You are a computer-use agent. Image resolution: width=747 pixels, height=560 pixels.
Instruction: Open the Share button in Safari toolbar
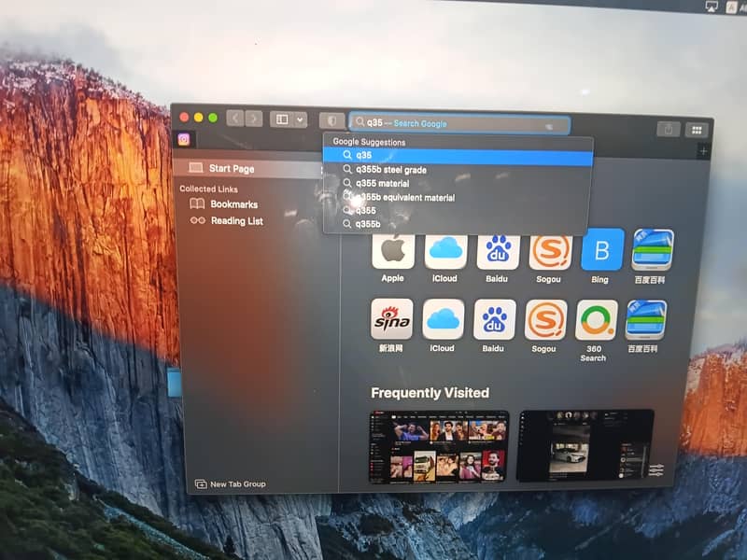coord(668,129)
